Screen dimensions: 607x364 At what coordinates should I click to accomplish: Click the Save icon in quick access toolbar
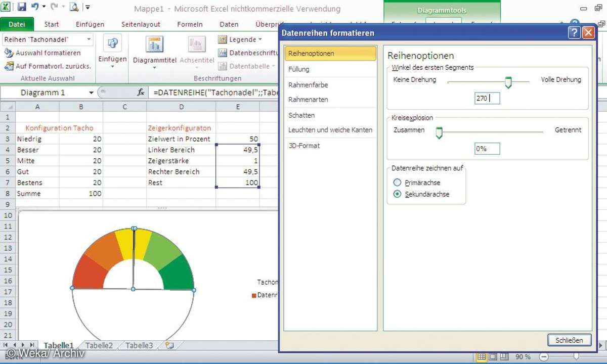(22, 7)
